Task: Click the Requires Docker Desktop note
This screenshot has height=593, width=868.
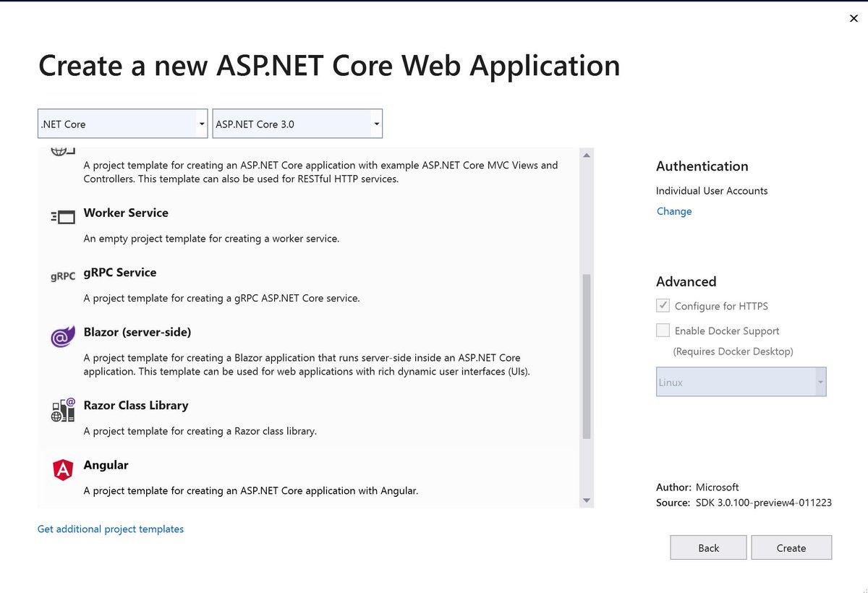Action: [733, 351]
